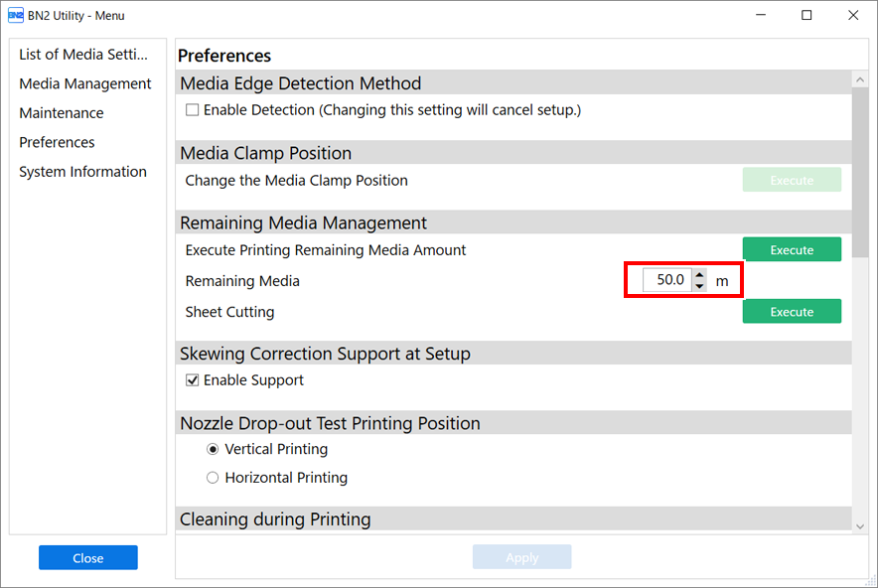Uncheck Enable Support for skewing correction
878x588 pixels.
tap(192, 380)
